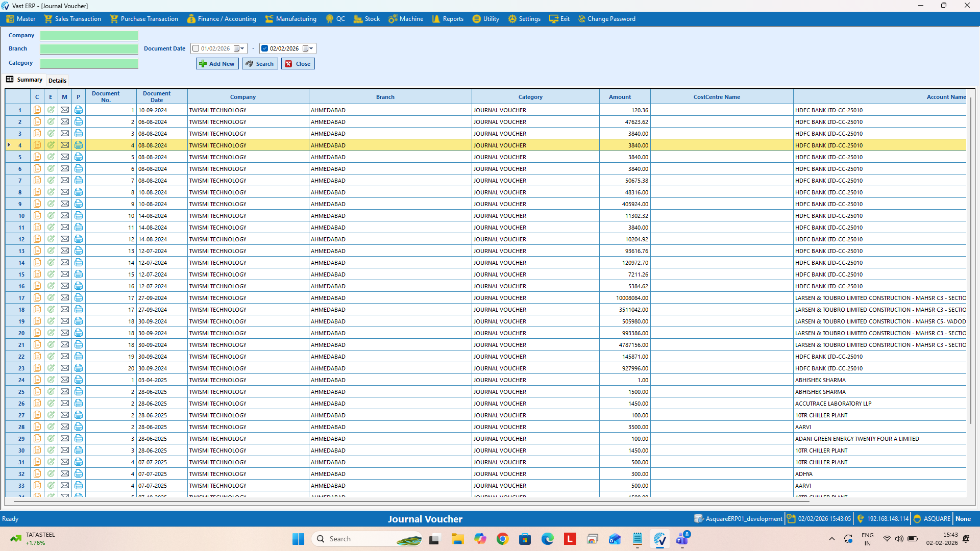Uncheck the 02/02/2026 end date checkbox
This screenshot has width=980, height=551.
click(x=264, y=48)
